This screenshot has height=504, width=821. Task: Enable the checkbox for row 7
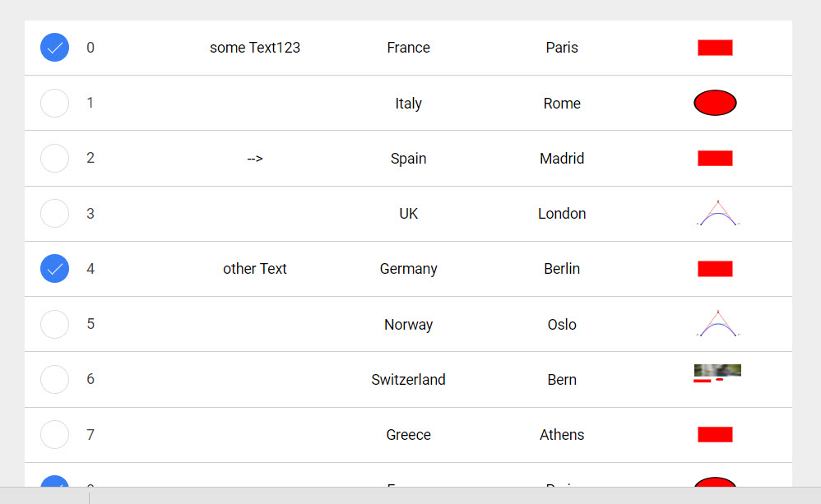tap(54, 434)
